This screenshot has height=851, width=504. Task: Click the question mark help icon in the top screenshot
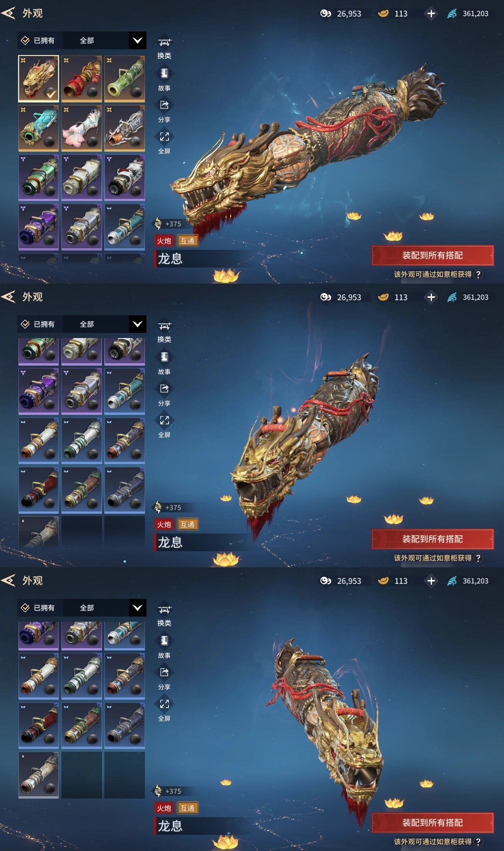click(478, 274)
